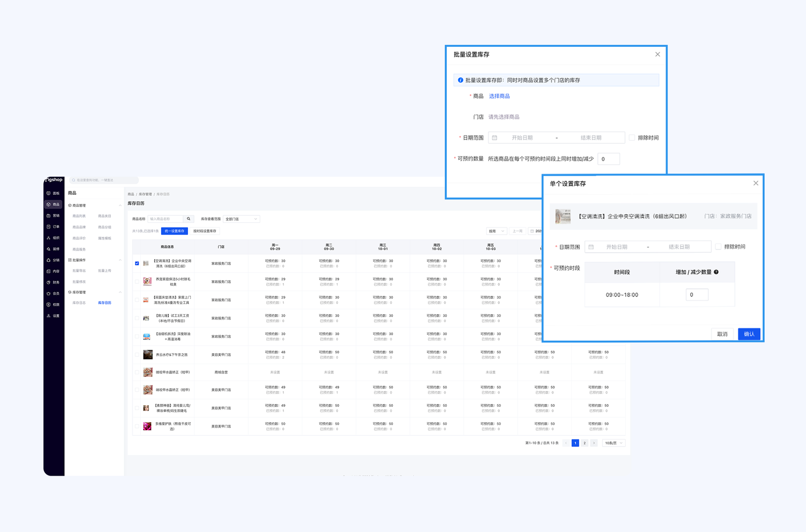This screenshot has height=532, width=806.
Task: Open the 10条/页 page size dropdown
Action: (614, 443)
